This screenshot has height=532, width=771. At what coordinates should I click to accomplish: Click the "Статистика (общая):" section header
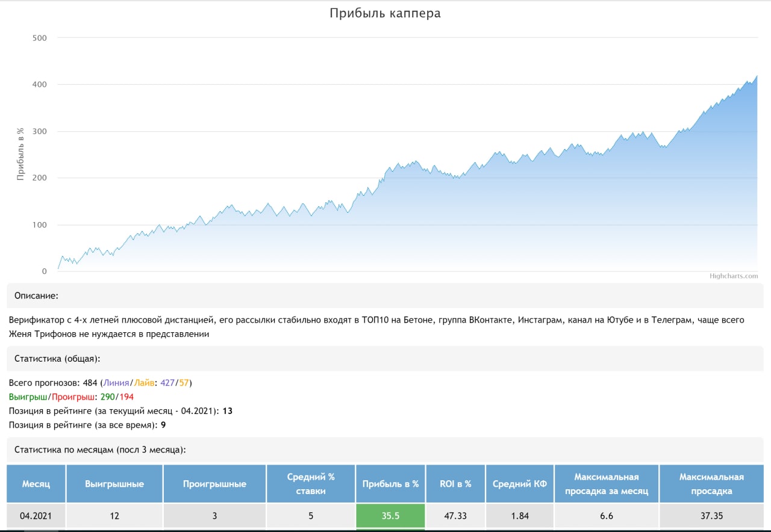tap(384, 359)
